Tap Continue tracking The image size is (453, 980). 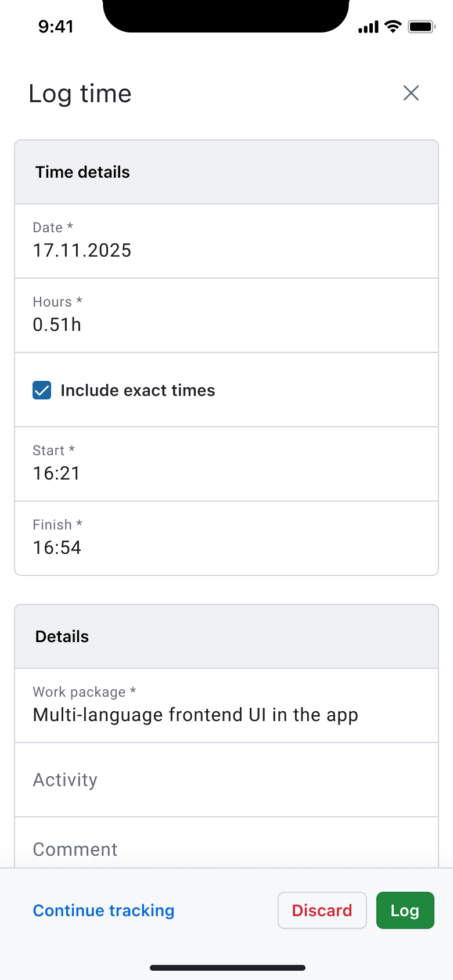pyautogui.click(x=103, y=910)
